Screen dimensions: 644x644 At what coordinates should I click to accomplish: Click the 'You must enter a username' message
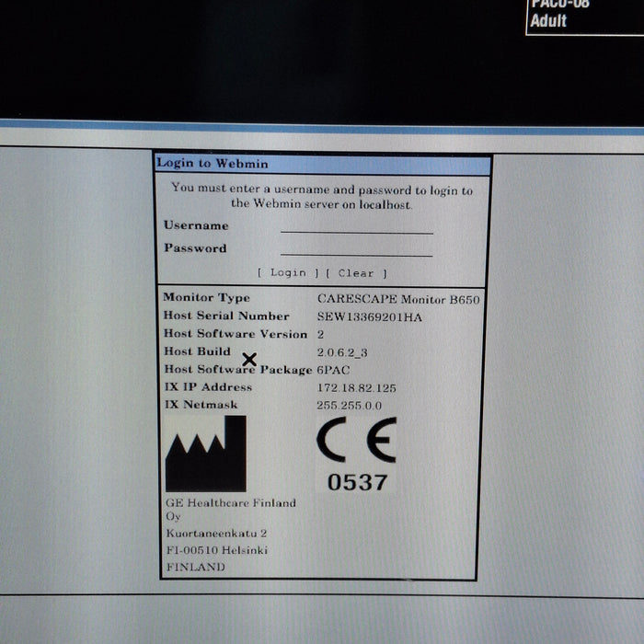point(322,196)
